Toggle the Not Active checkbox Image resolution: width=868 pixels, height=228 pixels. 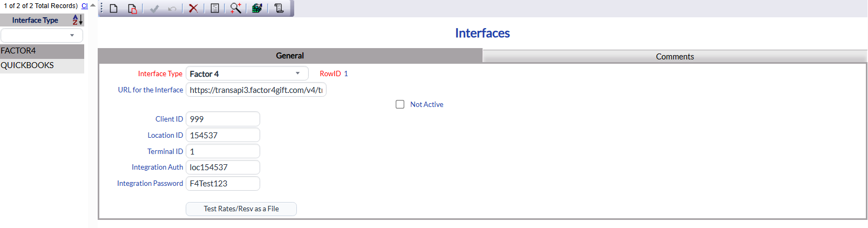coord(400,104)
